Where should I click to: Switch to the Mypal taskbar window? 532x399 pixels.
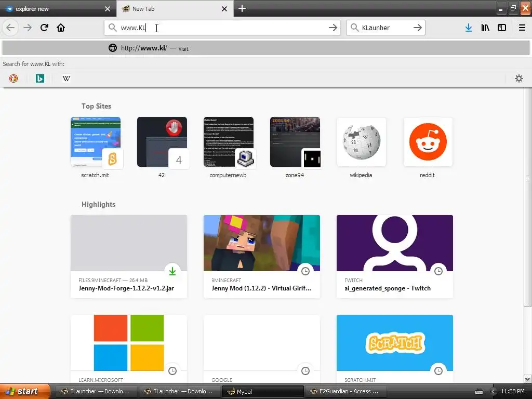[262, 392]
